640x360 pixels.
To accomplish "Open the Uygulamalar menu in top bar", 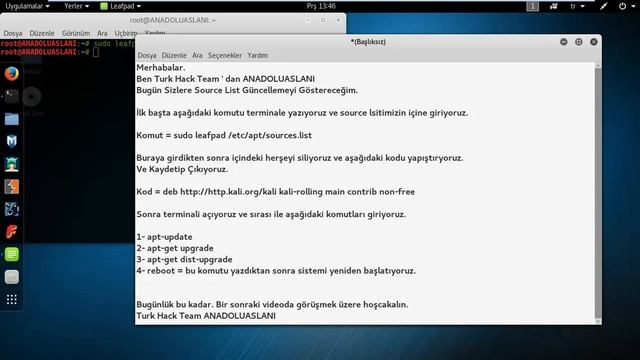I will pos(27,6).
